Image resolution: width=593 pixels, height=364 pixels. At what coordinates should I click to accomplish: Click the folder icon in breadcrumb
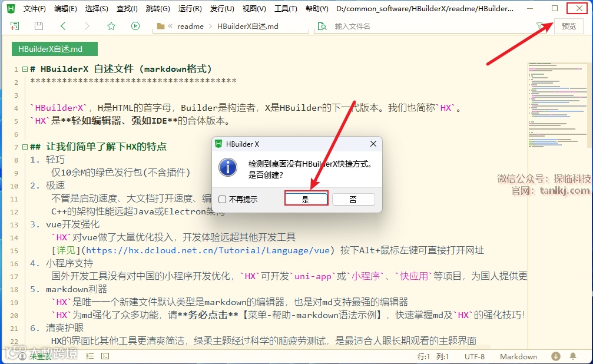161,26
